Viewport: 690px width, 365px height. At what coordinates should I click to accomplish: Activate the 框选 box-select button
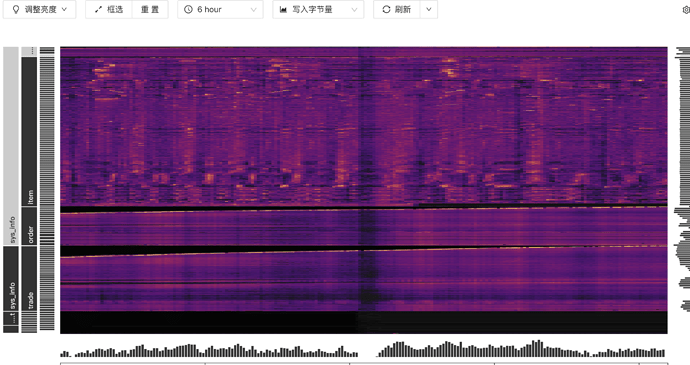(x=109, y=9)
